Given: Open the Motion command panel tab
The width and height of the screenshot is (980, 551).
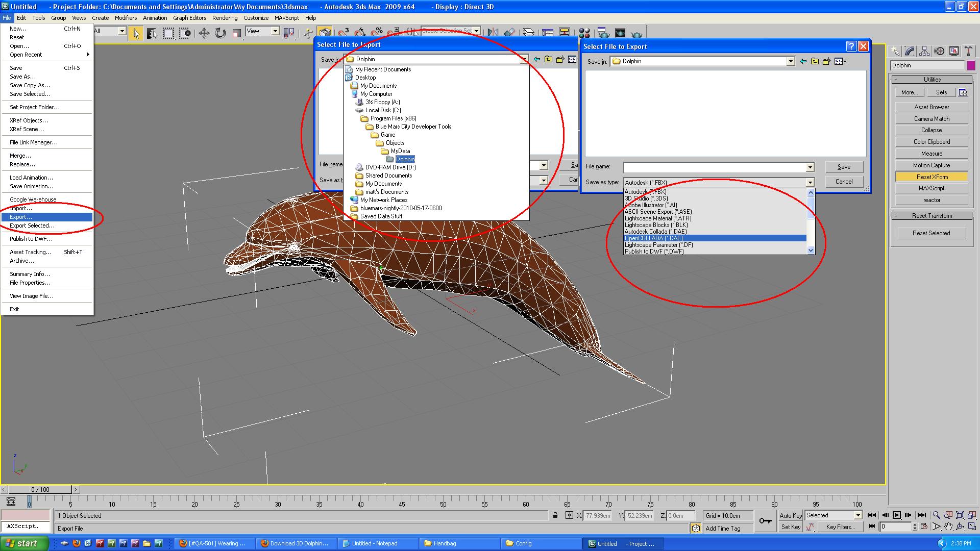Looking at the screenshot, I should [939, 51].
